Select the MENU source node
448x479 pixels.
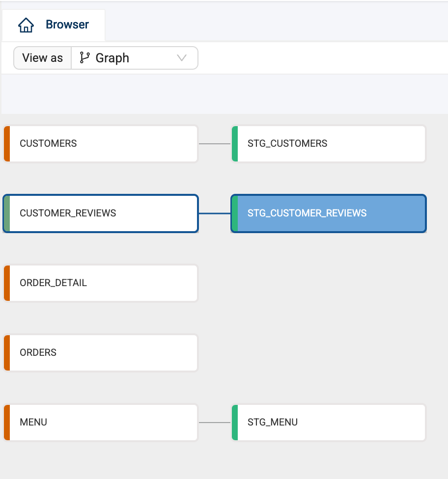(101, 423)
